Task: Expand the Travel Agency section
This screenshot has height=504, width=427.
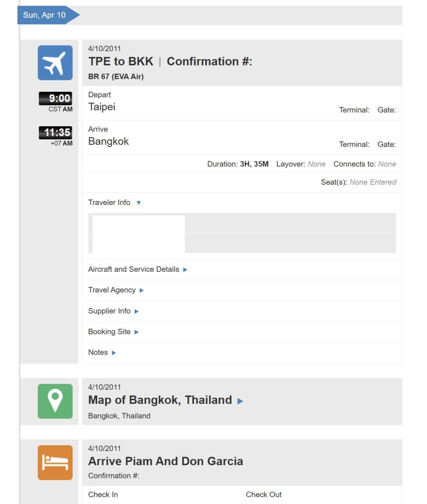Action: click(142, 291)
